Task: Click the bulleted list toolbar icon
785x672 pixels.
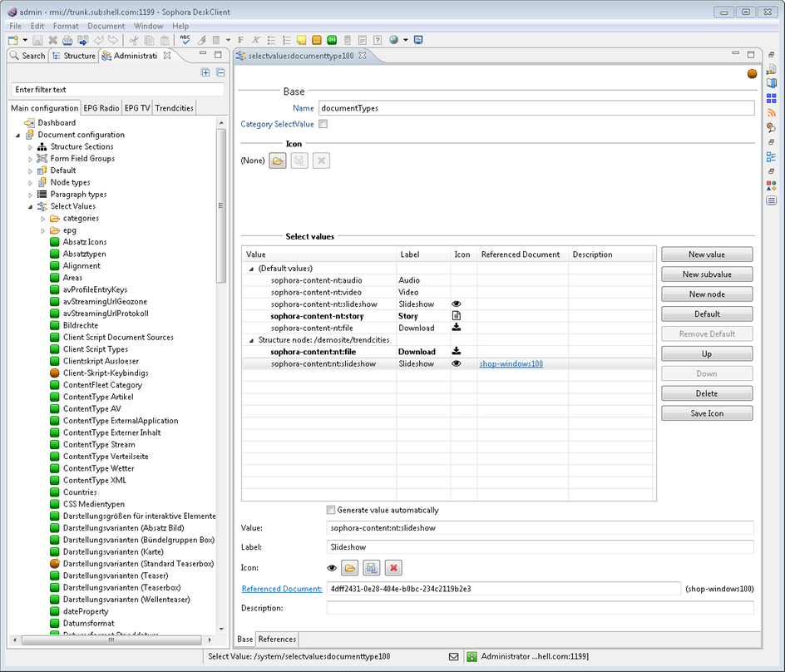Action: click(271, 40)
